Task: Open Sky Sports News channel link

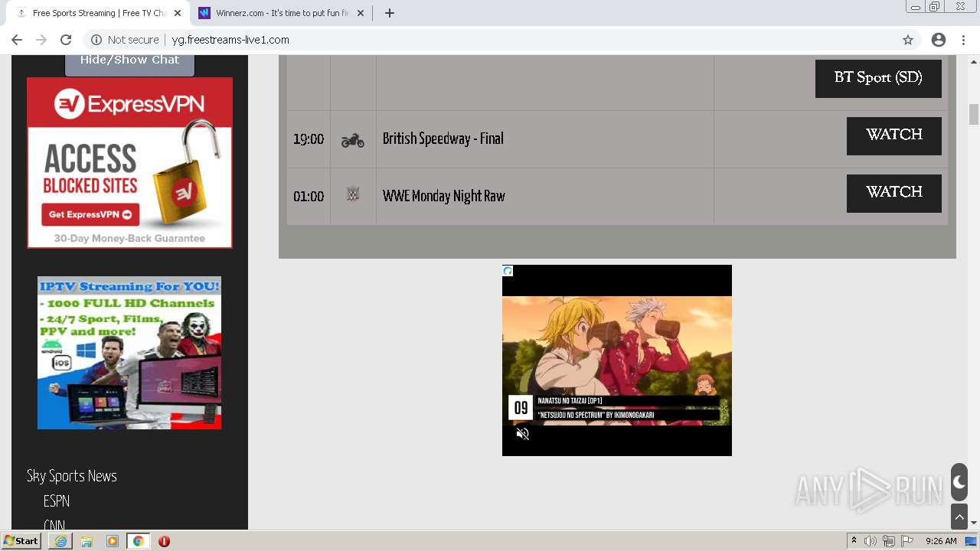Action: click(72, 476)
